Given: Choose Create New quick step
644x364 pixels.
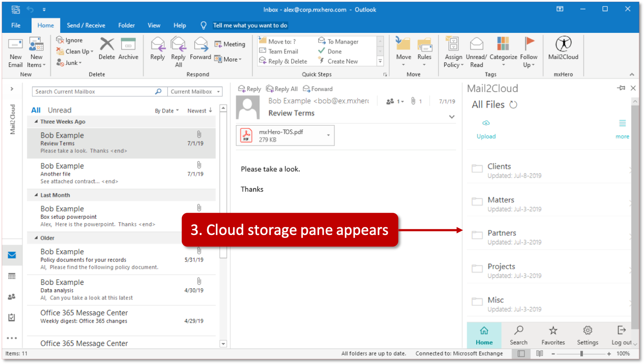Looking at the screenshot, I should click(338, 61).
